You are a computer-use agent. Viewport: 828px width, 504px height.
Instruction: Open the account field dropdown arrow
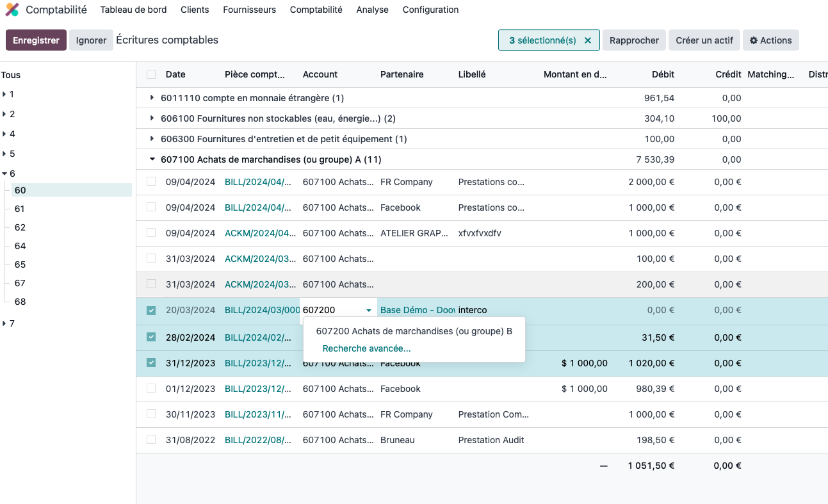[x=369, y=311]
